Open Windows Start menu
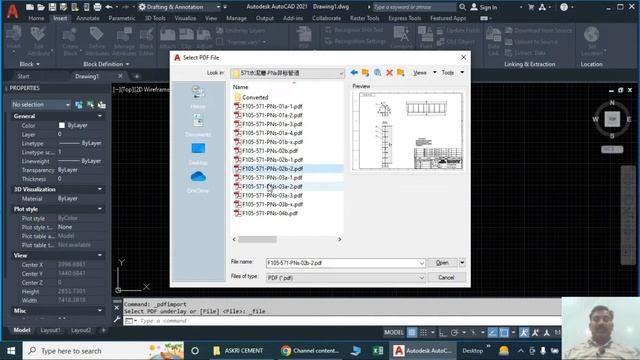640x360 pixels. coord(11,351)
